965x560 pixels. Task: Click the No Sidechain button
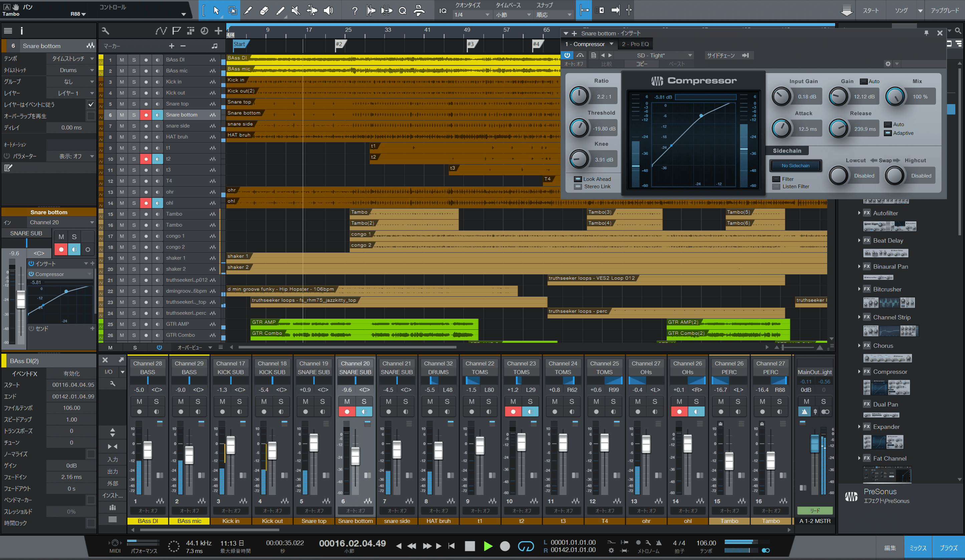(x=795, y=165)
